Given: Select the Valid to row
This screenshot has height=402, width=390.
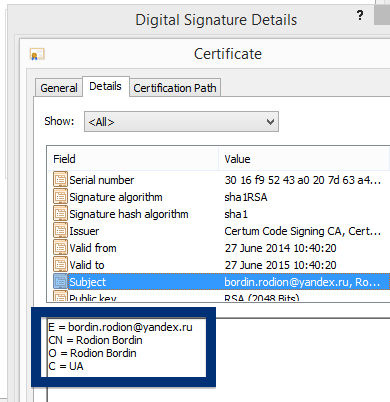Looking at the screenshot, I should pos(218,265).
